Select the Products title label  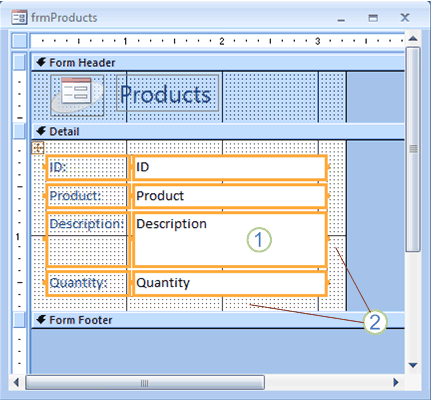pos(168,93)
